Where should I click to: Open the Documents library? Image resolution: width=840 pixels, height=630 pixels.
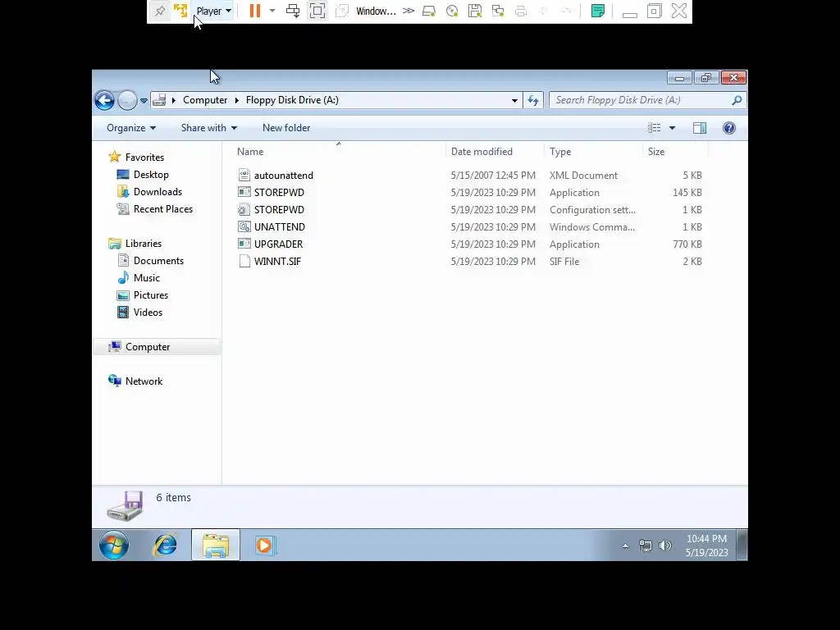coord(158,260)
